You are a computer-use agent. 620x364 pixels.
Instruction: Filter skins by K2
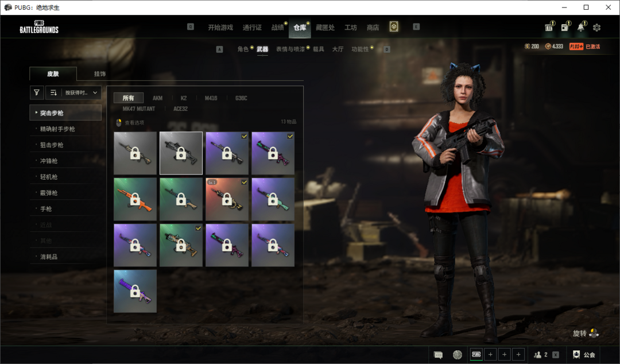[184, 98]
